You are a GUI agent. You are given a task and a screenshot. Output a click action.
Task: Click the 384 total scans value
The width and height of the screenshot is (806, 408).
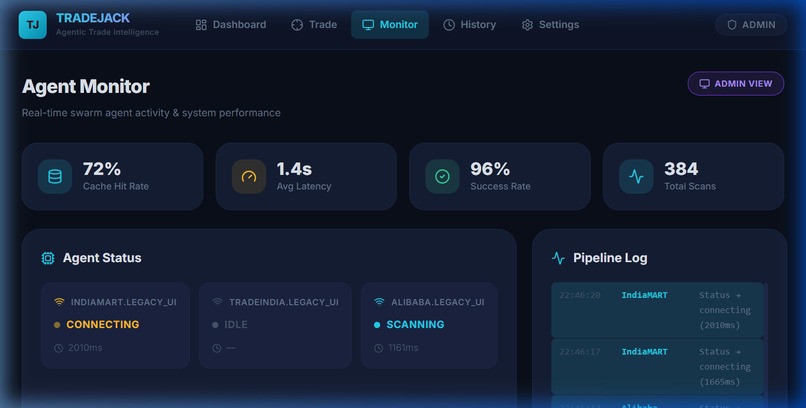click(681, 169)
